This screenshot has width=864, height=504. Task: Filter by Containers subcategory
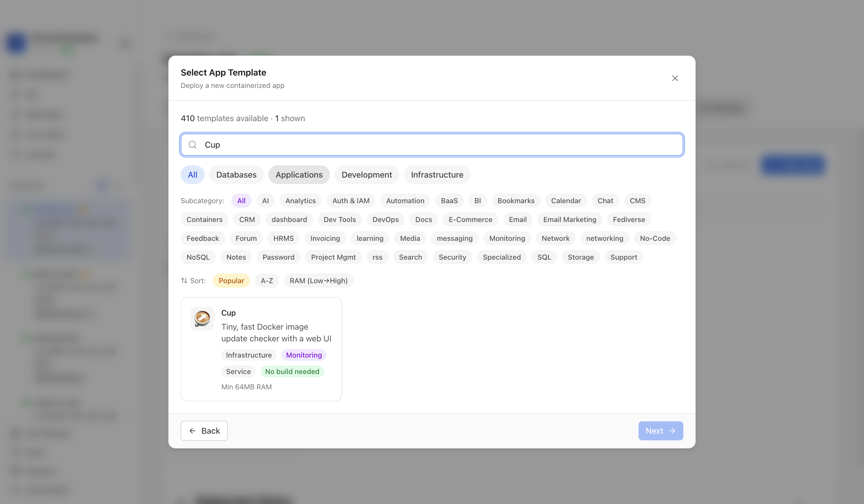[x=204, y=220]
